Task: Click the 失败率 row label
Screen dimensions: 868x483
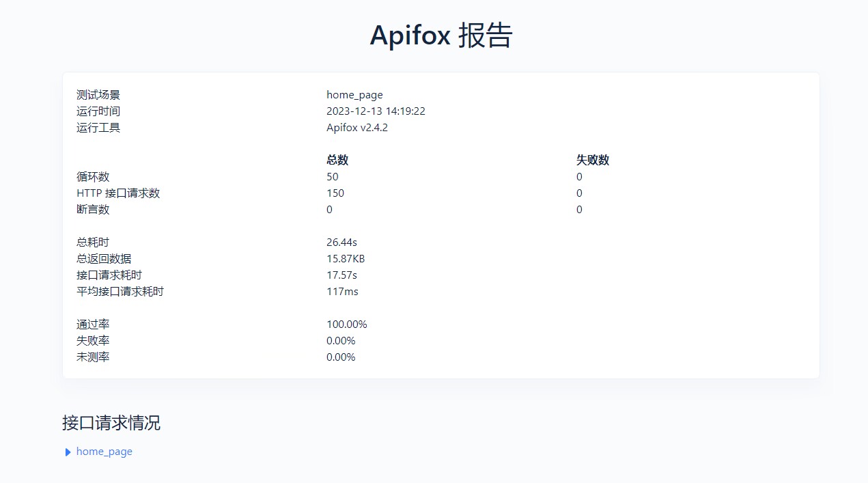Action: (x=93, y=341)
